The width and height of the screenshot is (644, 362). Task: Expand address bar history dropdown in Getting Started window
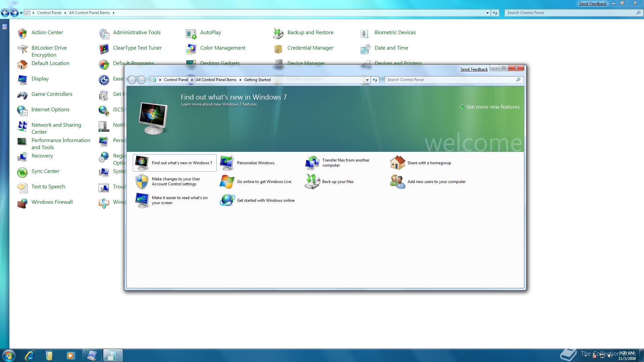coord(367,80)
